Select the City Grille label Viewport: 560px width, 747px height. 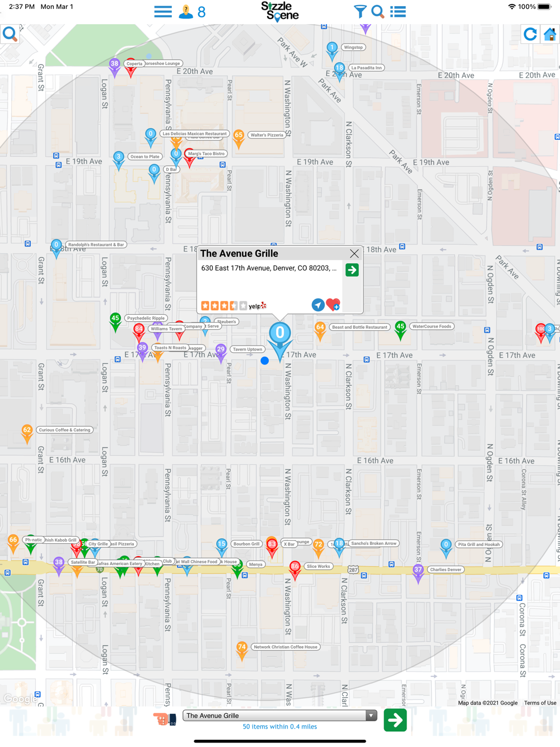(x=98, y=544)
